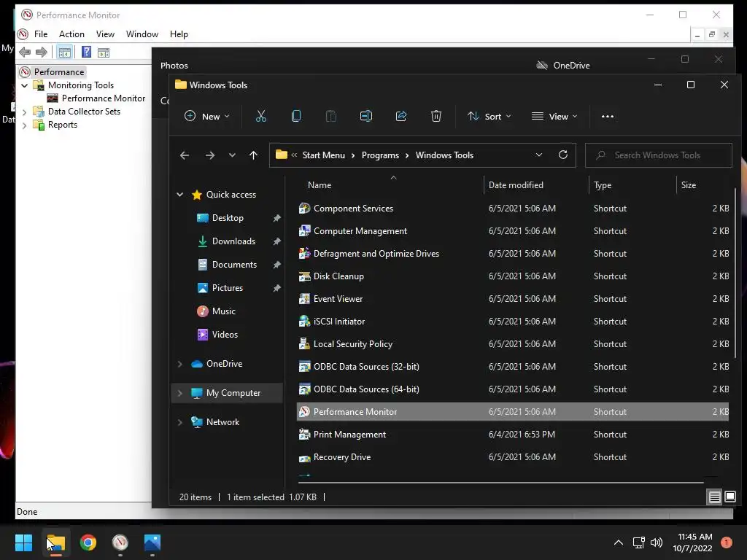Open Google Chrome from the taskbar

pyautogui.click(x=88, y=542)
